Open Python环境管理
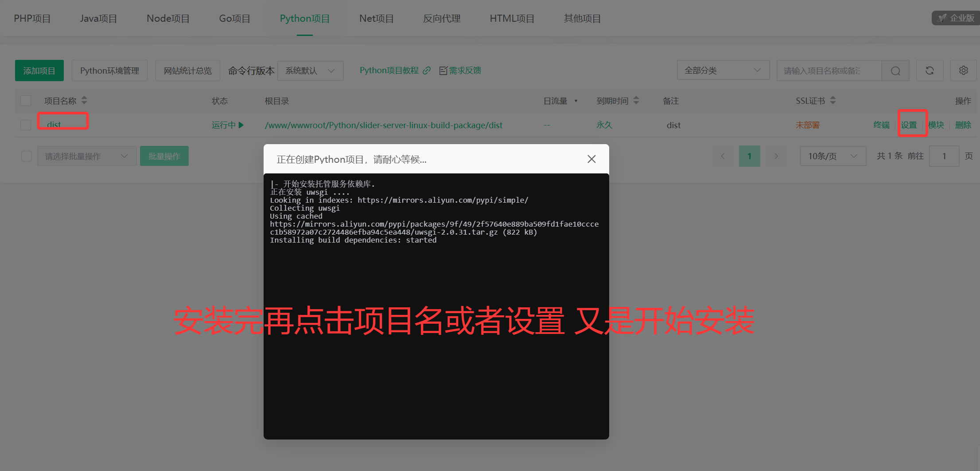The image size is (980, 471). coord(109,71)
